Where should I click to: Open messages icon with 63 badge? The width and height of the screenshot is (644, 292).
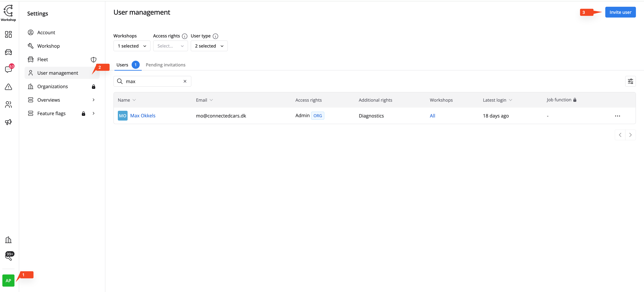click(8, 69)
